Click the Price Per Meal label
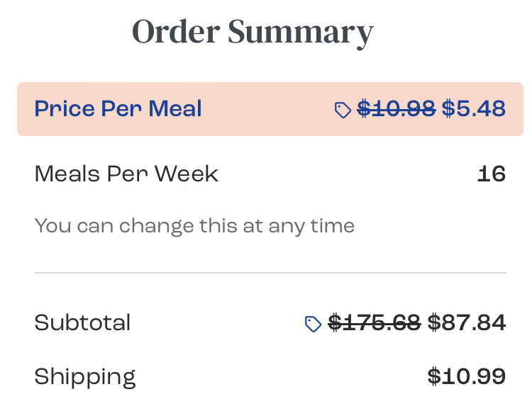 point(118,108)
